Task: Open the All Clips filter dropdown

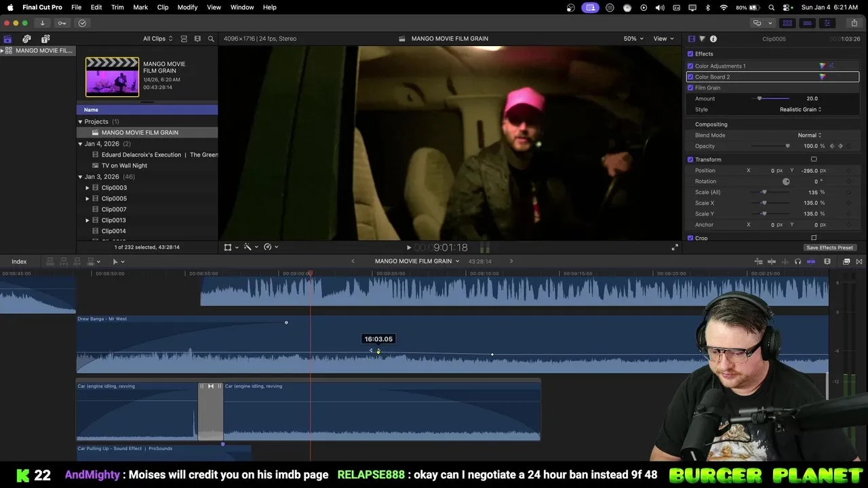Action: pyautogui.click(x=157, y=39)
